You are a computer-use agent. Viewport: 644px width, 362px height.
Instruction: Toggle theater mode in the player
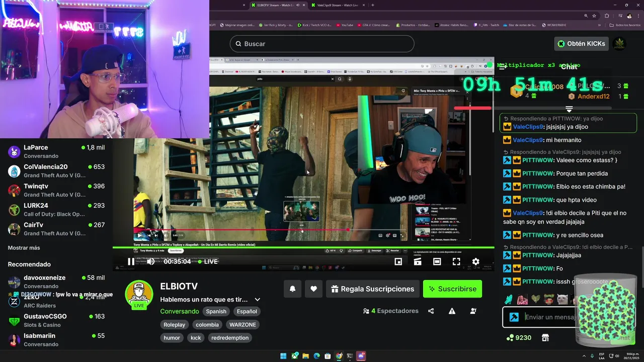pos(437,261)
